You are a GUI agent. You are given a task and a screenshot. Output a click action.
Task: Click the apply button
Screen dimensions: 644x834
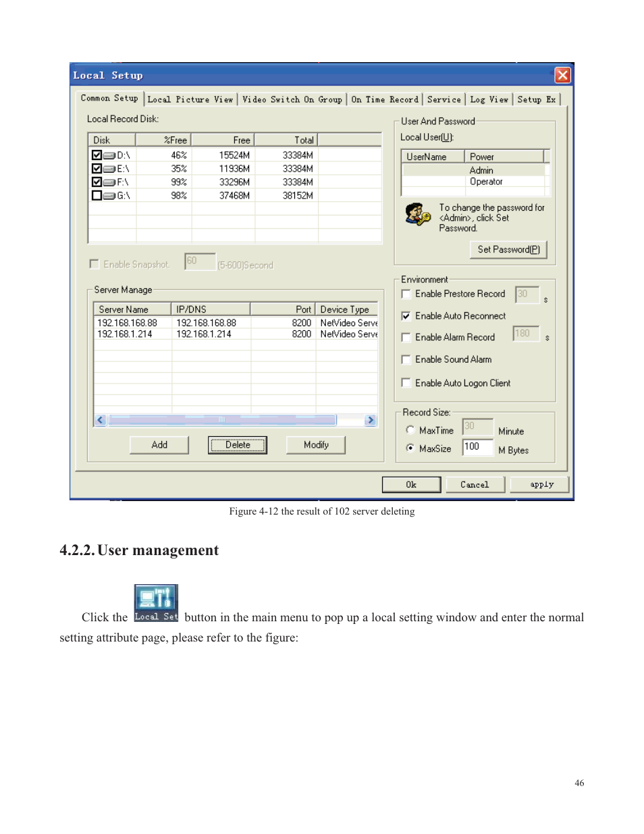click(x=541, y=485)
